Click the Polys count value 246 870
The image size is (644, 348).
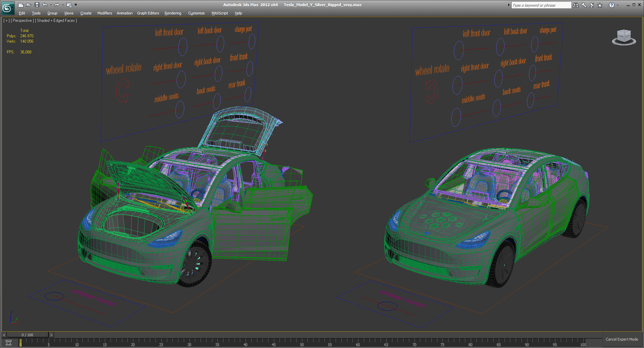coord(27,36)
